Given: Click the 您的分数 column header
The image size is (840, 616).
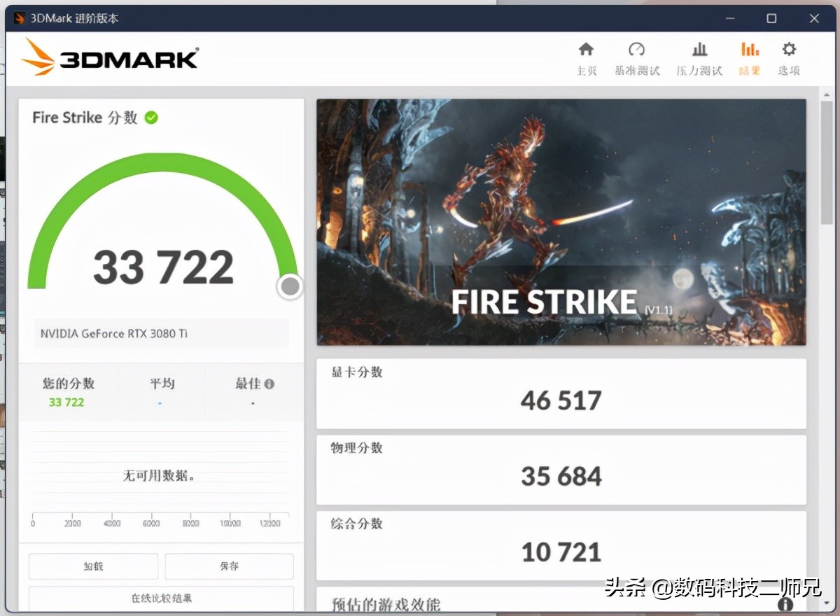Looking at the screenshot, I should pos(66,384).
